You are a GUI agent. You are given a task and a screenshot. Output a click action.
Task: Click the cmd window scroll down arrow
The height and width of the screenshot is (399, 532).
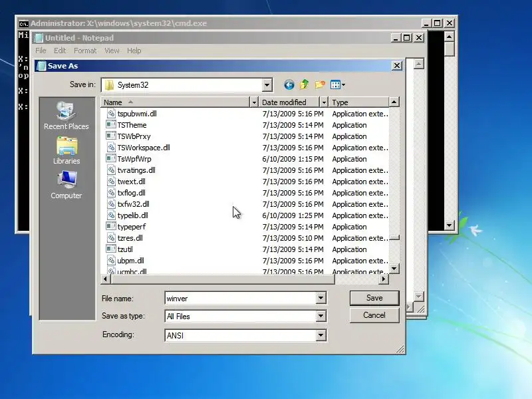click(449, 225)
